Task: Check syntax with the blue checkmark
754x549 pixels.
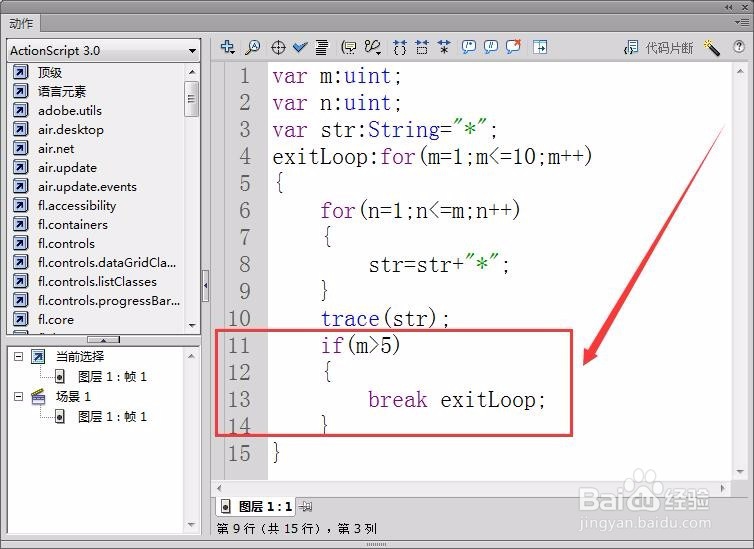Action: click(x=300, y=47)
